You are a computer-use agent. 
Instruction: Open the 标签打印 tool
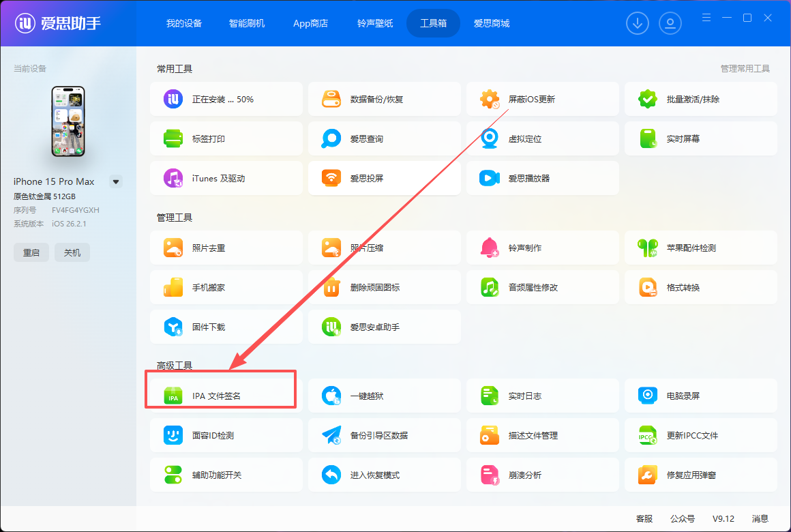(226, 138)
